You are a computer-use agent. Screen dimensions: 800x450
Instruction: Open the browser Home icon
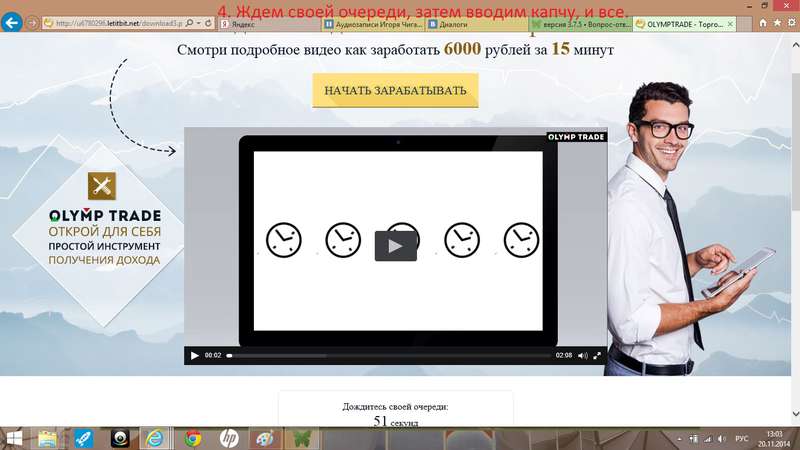click(763, 23)
